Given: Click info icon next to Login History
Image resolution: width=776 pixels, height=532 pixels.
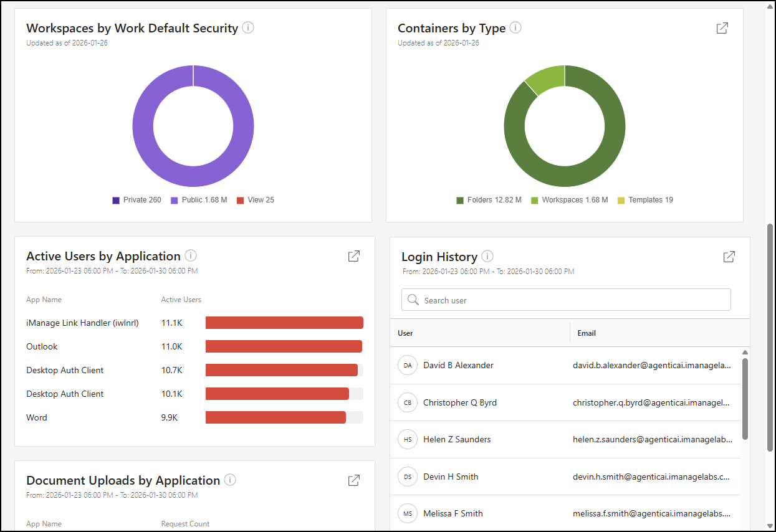Looking at the screenshot, I should (x=487, y=257).
